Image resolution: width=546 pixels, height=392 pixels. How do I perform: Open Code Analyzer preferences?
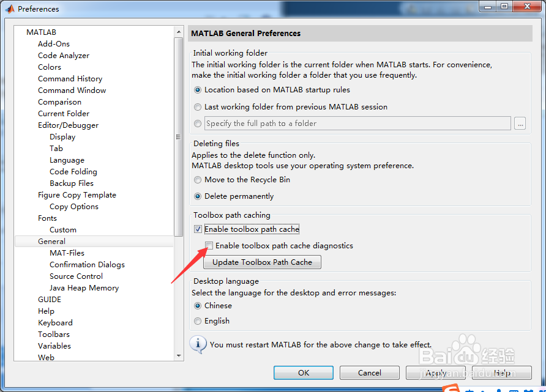tap(64, 55)
